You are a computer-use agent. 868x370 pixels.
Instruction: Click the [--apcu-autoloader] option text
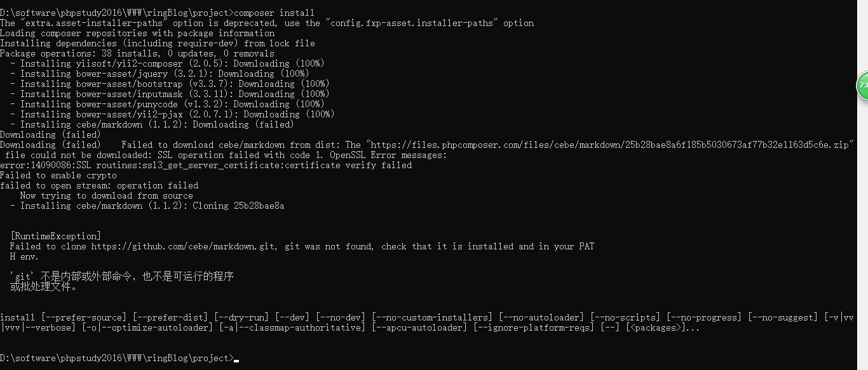[x=419, y=327]
